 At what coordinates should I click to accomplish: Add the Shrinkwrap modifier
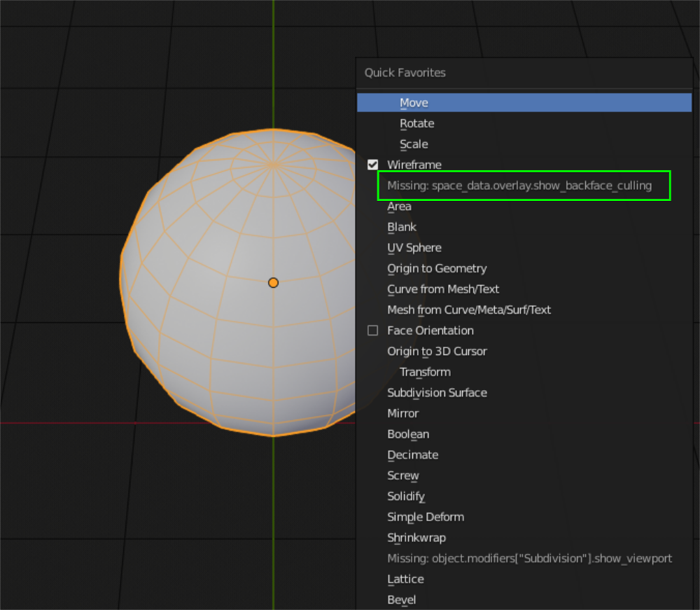click(x=524, y=538)
